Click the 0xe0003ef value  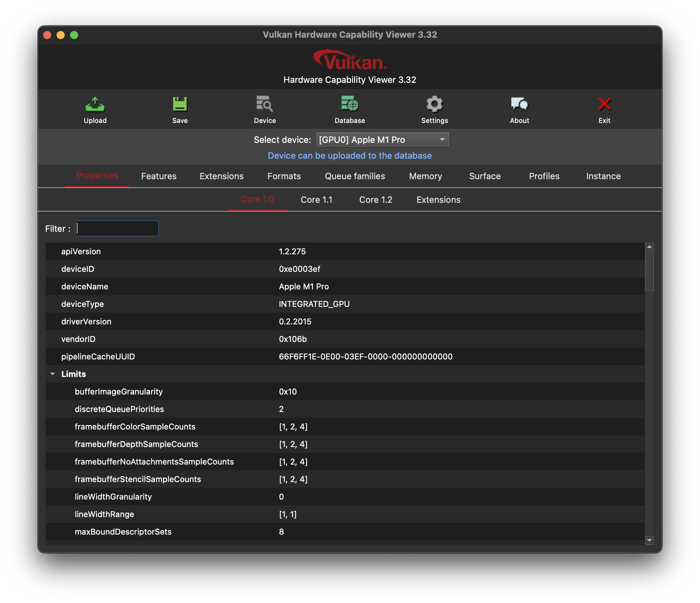pos(300,269)
